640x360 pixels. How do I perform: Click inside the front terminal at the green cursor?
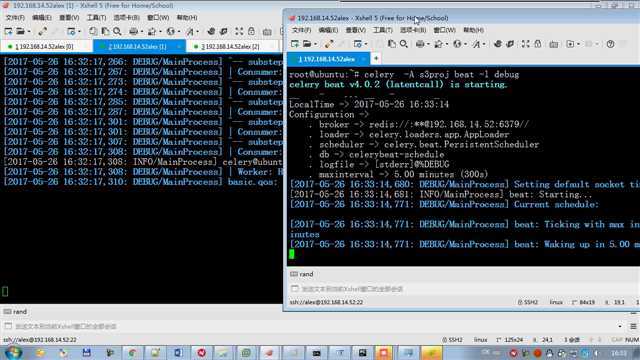[291, 254]
